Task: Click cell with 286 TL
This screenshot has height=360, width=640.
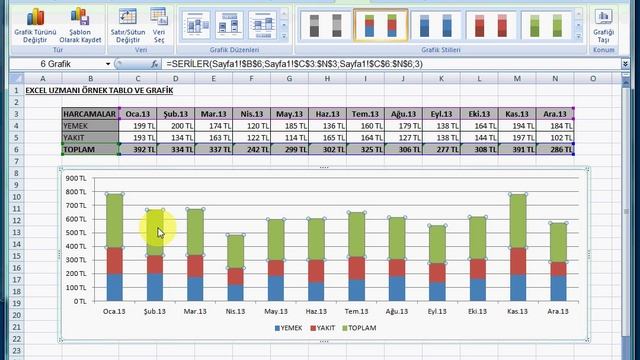Action: (x=555, y=149)
